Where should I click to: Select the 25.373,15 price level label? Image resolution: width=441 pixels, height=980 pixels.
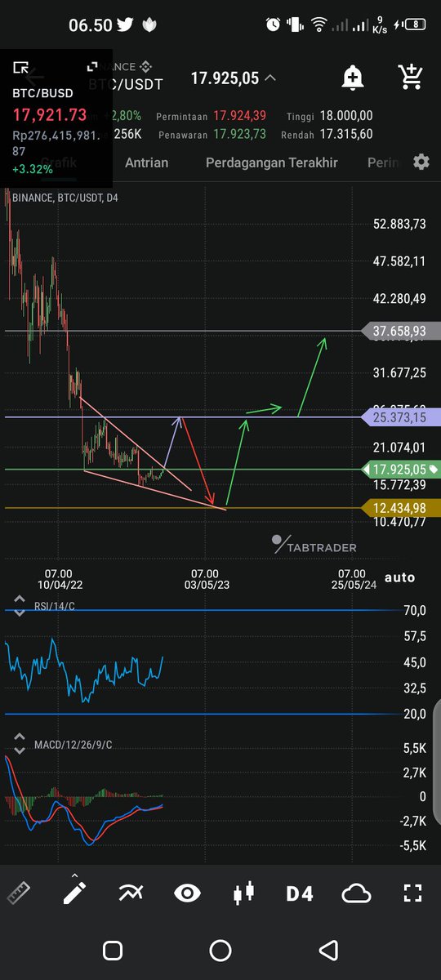tap(400, 417)
